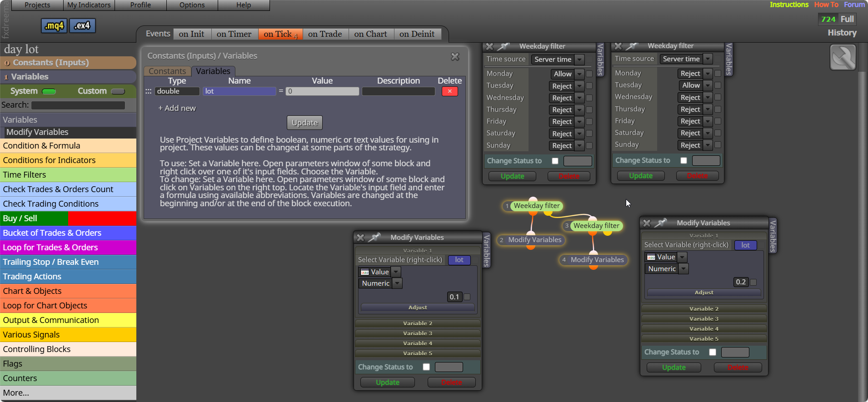Check Change Status to in 0.2 Modify Variables
The width and height of the screenshot is (868, 402).
point(713,352)
